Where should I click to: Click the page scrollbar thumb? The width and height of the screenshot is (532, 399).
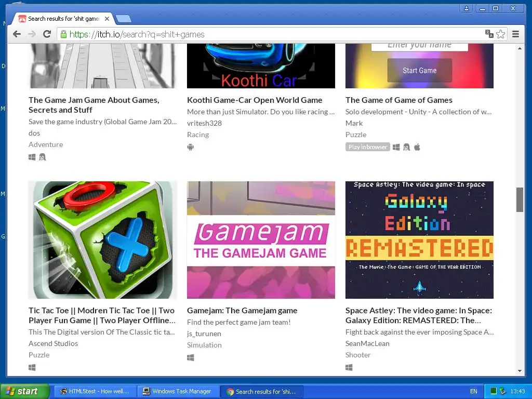[x=520, y=199]
